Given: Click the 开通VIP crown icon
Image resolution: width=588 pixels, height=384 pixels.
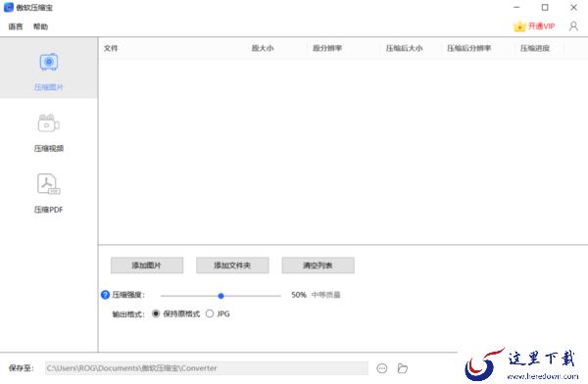Looking at the screenshot, I should pos(519,26).
